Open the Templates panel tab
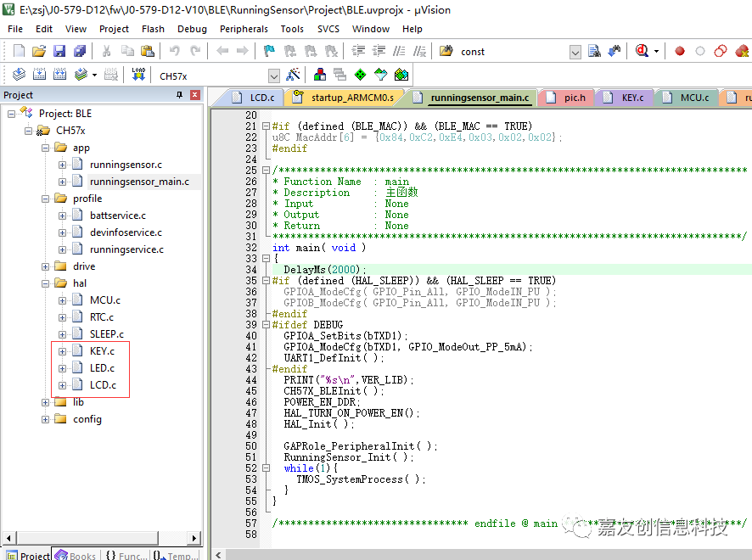 (175, 555)
